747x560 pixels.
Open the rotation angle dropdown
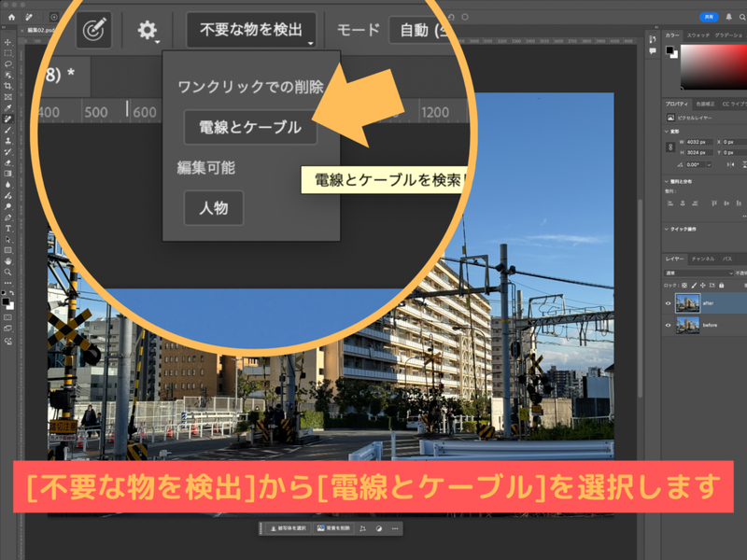coord(709,165)
